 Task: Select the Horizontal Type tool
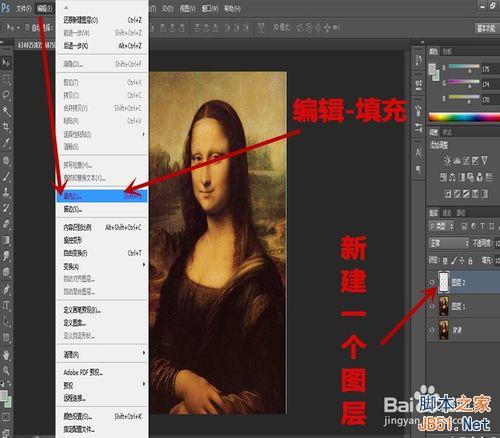click(x=6, y=305)
